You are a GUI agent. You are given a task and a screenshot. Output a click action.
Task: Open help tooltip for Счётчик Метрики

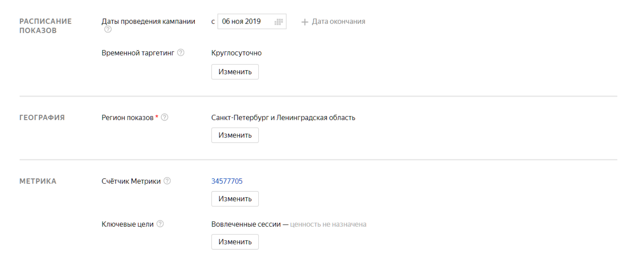tap(167, 181)
